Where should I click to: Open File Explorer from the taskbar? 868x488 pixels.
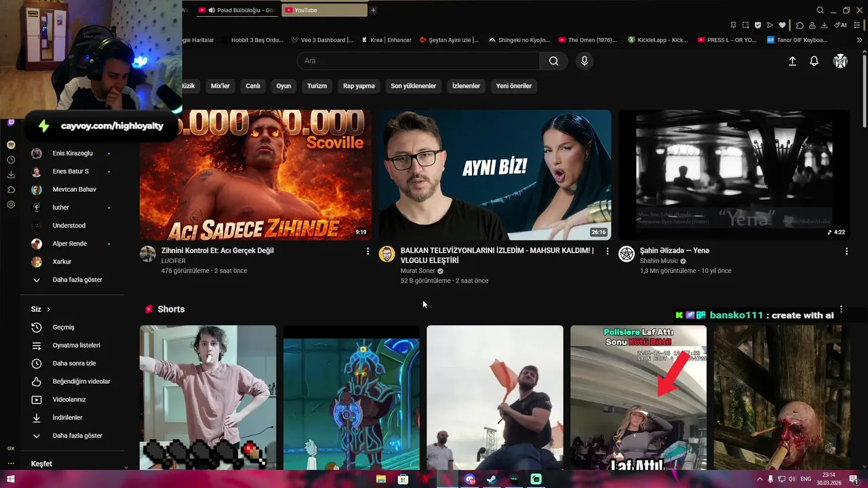[x=381, y=479]
